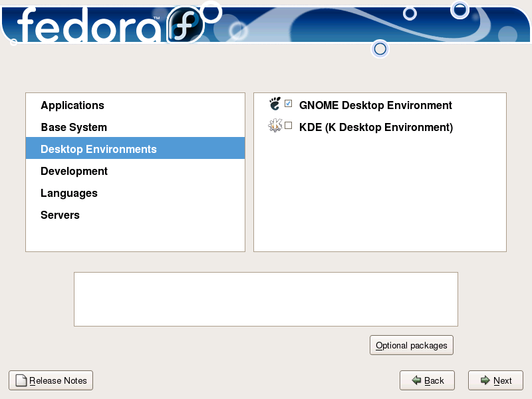Select the Servers category
Image resolution: width=532 pixels, height=399 pixels.
click(x=136, y=215)
